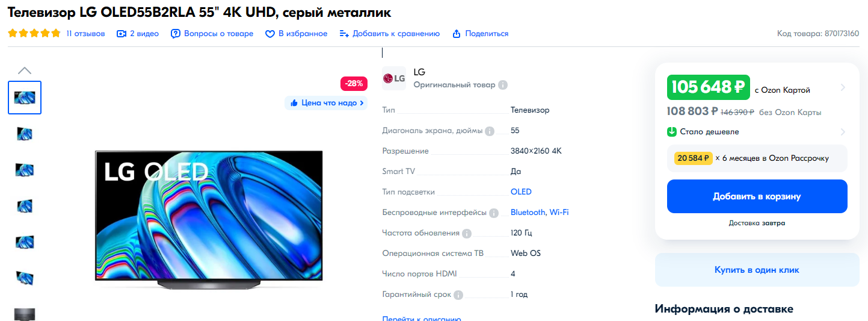The image size is (868, 321).
Task: Click info icon beside Частота обновления
Action: (x=467, y=233)
